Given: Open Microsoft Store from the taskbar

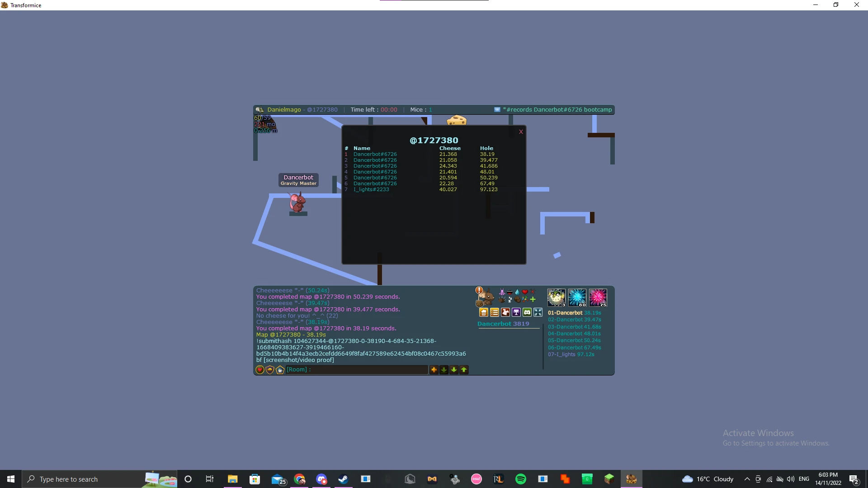Looking at the screenshot, I should [255, 479].
